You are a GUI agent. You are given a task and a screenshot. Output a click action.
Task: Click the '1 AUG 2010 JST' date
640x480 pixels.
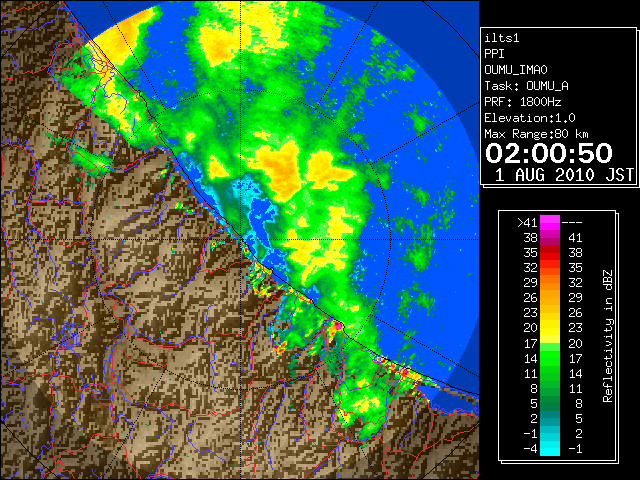(564, 175)
